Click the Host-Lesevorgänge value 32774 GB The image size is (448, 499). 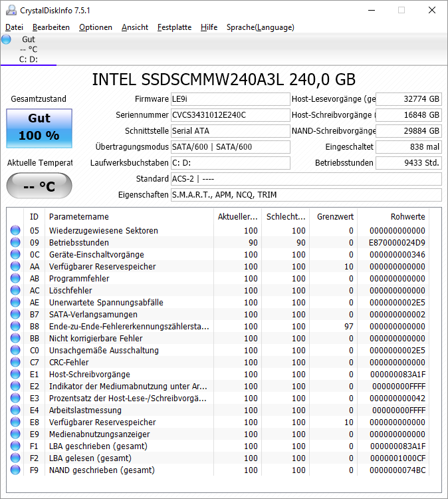coord(409,99)
